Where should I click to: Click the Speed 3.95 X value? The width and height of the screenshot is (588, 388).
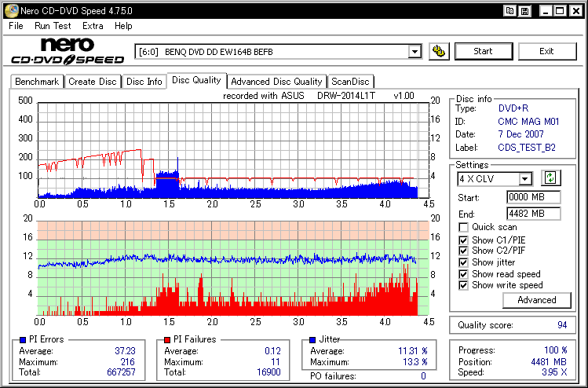pyautogui.click(x=554, y=372)
